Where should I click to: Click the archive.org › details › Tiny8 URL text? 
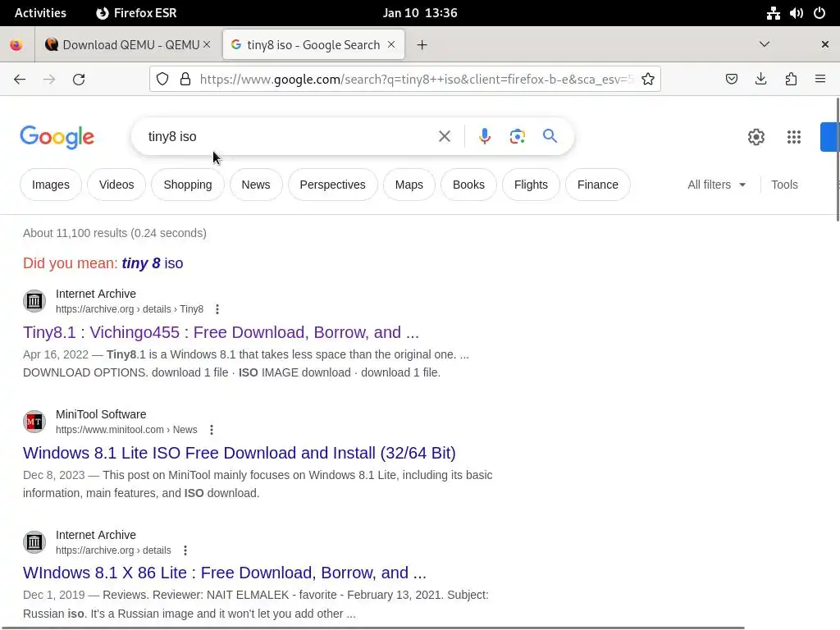pos(130,309)
